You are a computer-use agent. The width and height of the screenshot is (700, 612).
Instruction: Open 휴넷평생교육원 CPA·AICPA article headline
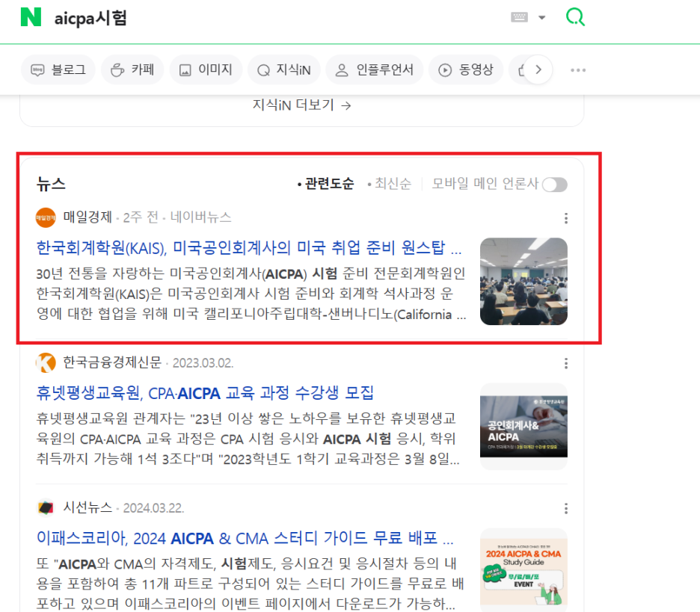(x=205, y=393)
